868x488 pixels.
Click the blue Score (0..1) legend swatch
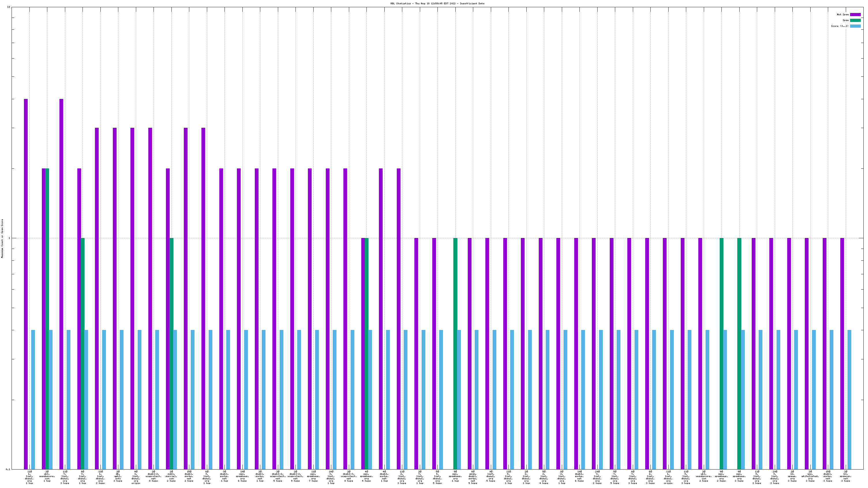855,26
